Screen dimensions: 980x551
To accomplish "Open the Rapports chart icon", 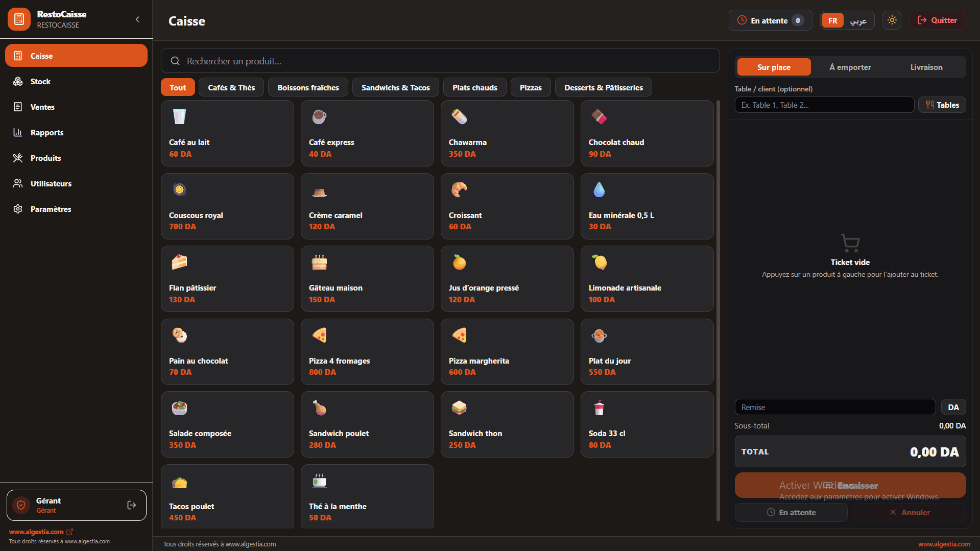I will click(18, 133).
